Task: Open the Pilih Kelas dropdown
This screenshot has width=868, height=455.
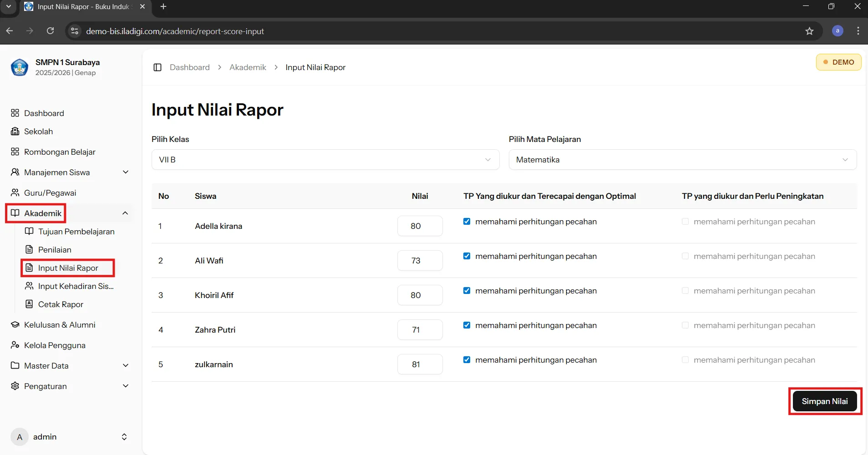Action: pos(325,160)
